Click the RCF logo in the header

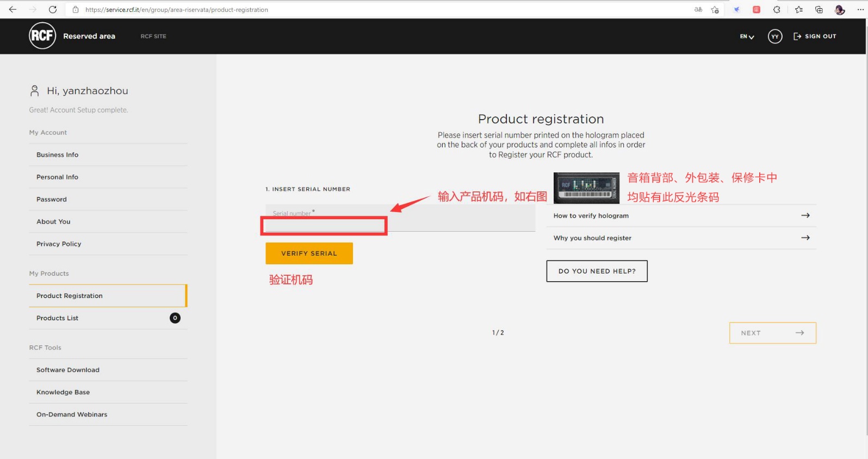[42, 36]
